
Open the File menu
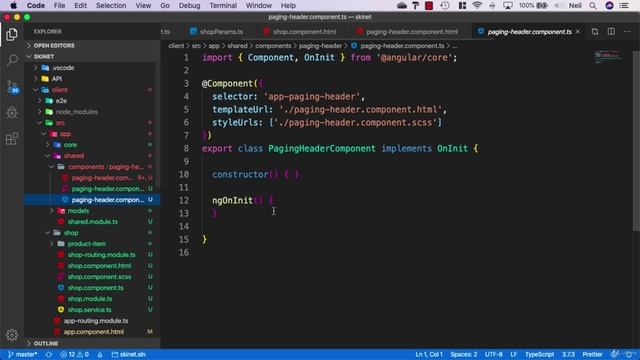pos(59,6)
